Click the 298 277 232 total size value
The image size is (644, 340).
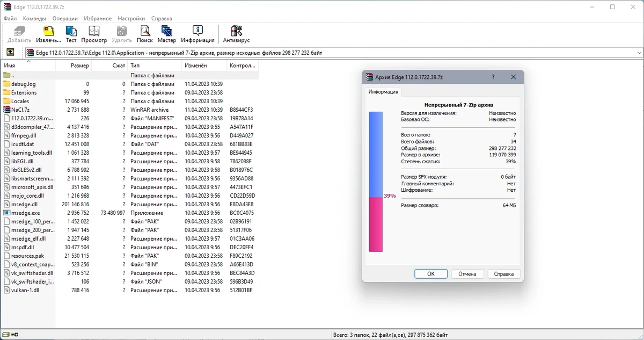[x=502, y=148]
